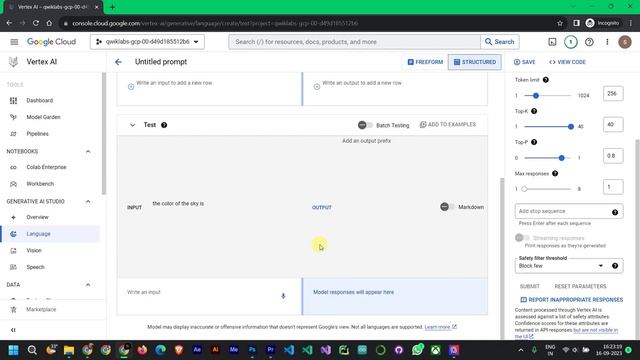Click the Top-P help icon
Image resolution: width=640 pixels, height=360 pixels.
pyautogui.click(x=534, y=142)
